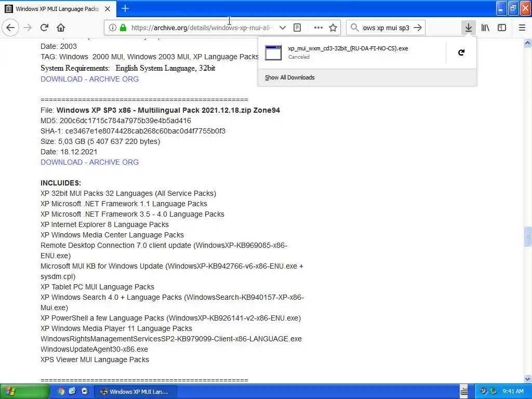Toggle reader view for this page

[x=297, y=28]
